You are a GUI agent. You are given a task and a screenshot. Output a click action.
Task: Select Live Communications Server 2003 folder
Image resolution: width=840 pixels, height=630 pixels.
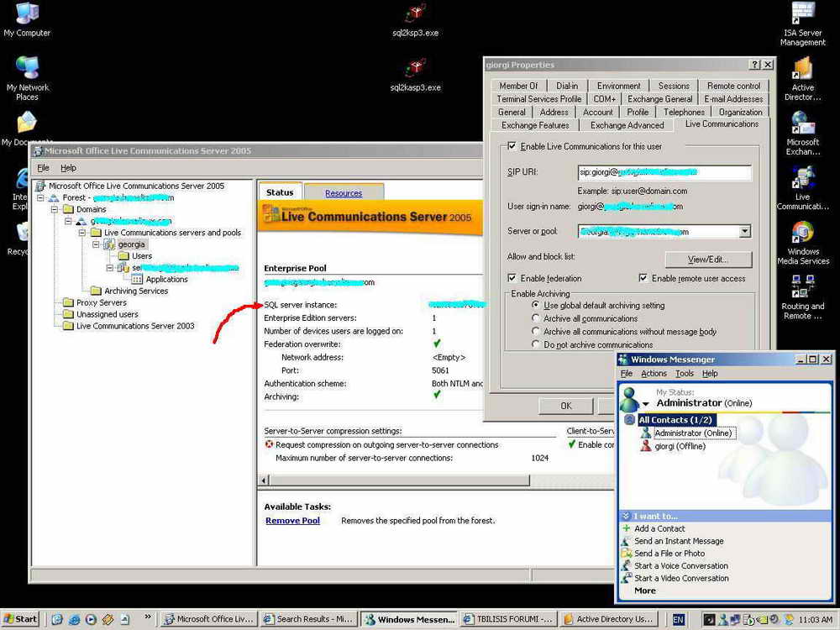click(129, 326)
